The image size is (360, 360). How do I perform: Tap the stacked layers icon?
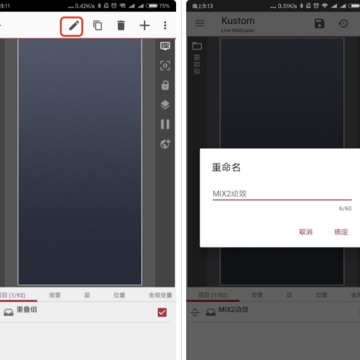165,105
